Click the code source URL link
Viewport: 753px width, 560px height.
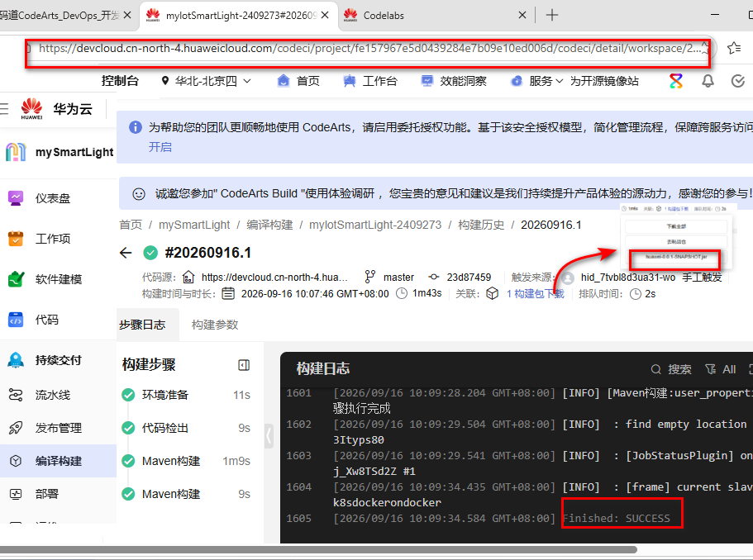click(x=274, y=278)
